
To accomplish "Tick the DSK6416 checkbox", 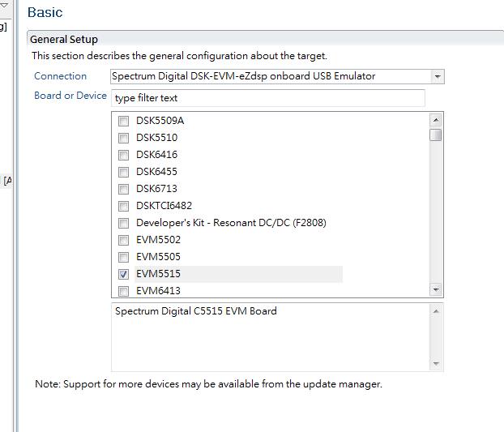I will 123,156.
